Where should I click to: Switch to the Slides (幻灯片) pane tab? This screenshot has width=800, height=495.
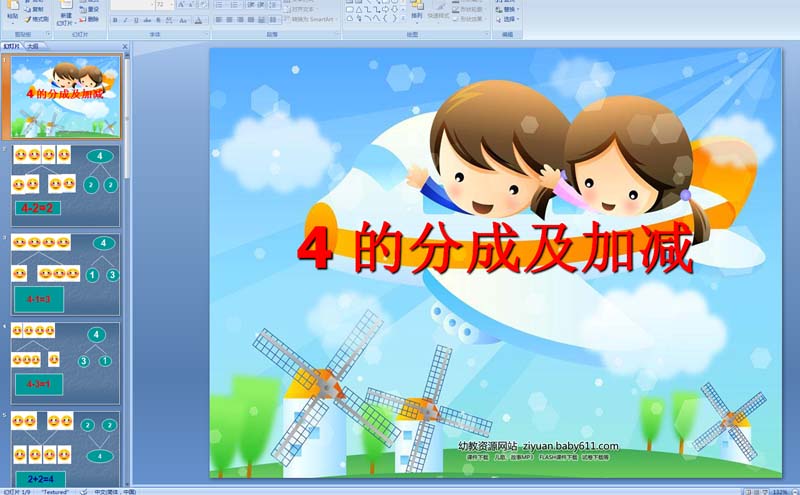click(x=12, y=46)
